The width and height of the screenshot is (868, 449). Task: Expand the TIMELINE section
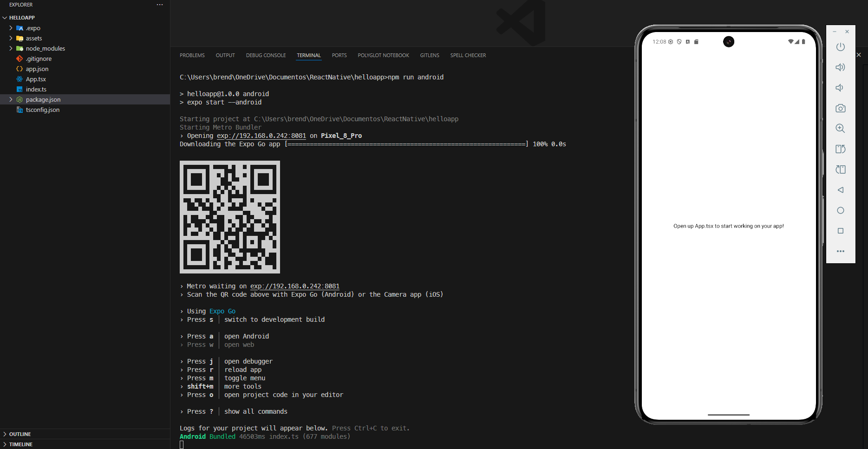point(21,444)
